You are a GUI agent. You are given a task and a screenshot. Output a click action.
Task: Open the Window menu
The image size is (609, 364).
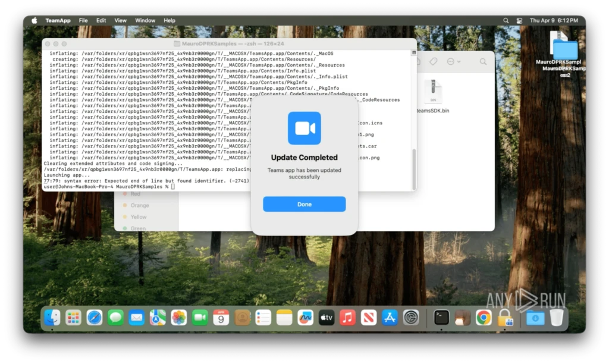coord(145,20)
